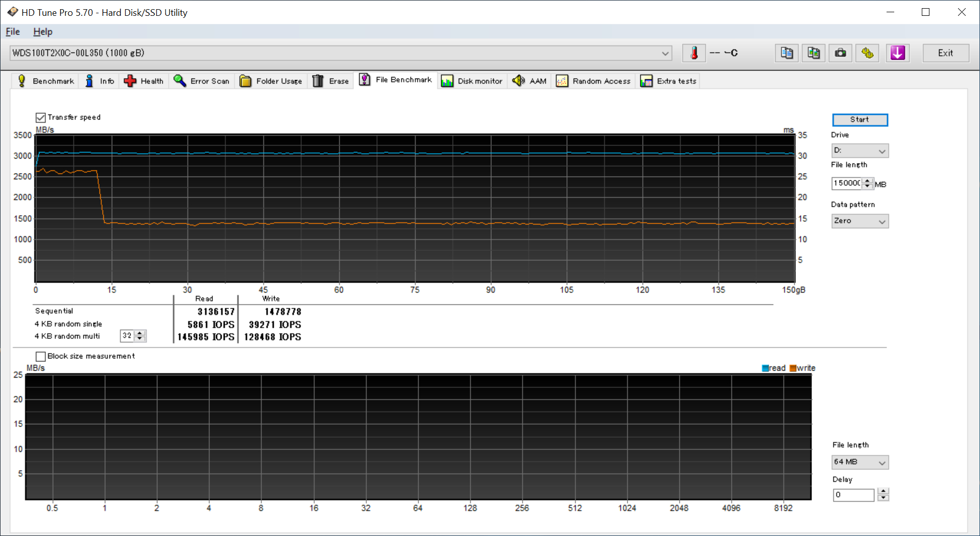
Task: Open the Help menu
Action: click(43, 32)
